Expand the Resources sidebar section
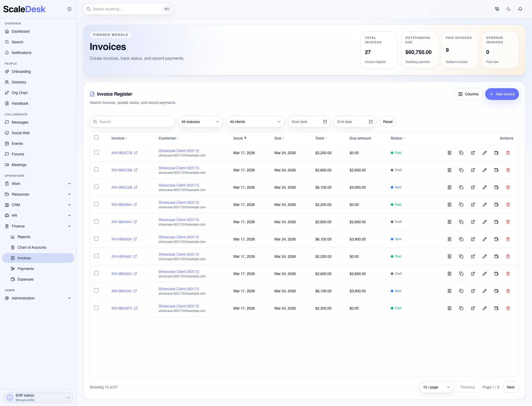This screenshot has width=532, height=406. [38, 194]
